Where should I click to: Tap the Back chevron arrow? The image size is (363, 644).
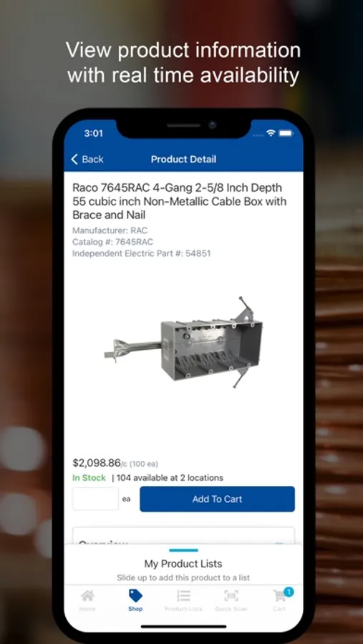[74, 160]
